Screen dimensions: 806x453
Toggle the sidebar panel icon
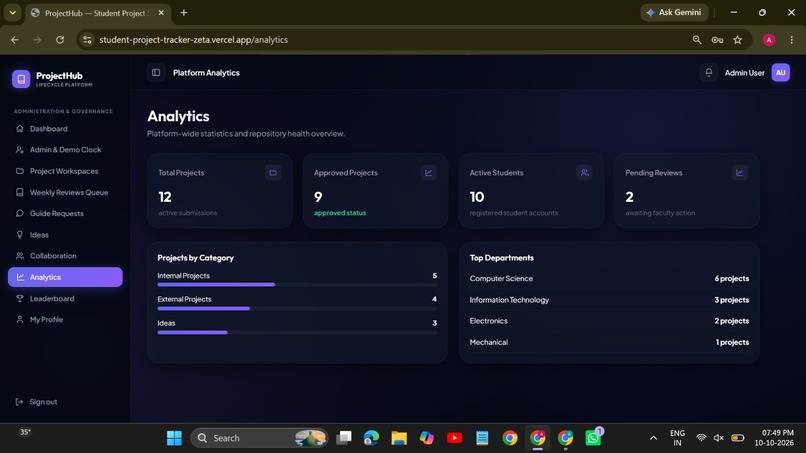click(156, 73)
